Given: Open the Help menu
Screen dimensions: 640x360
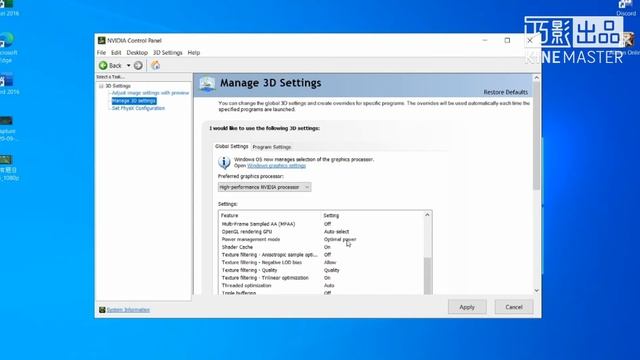Looking at the screenshot, I should [x=193, y=53].
